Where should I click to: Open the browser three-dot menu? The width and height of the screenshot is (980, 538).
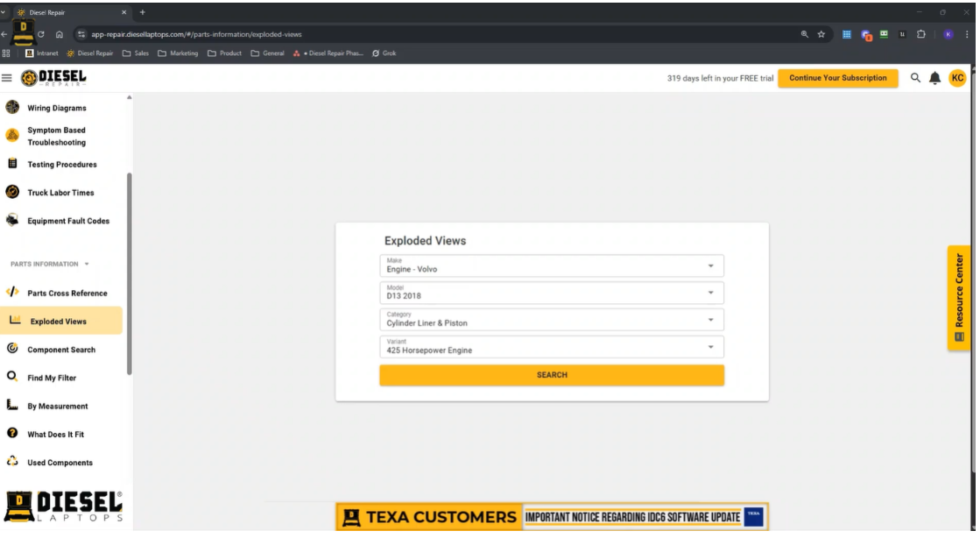tap(966, 34)
